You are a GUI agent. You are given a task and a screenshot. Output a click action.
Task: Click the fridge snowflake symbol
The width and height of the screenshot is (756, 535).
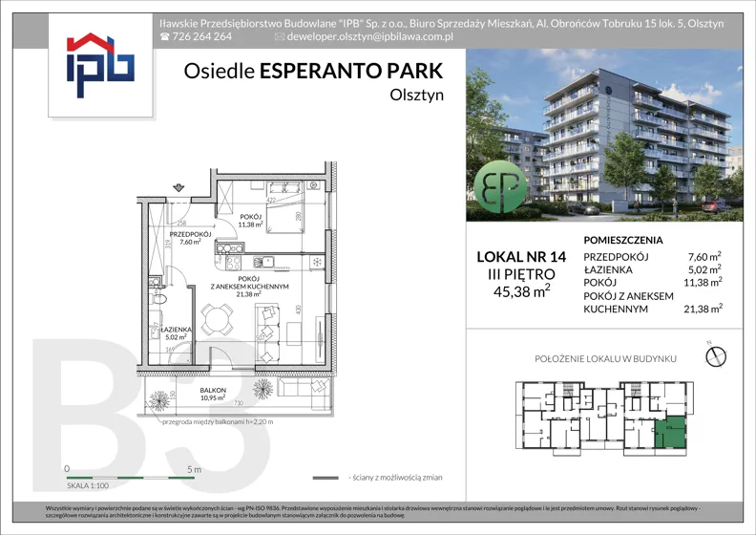click(317, 262)
